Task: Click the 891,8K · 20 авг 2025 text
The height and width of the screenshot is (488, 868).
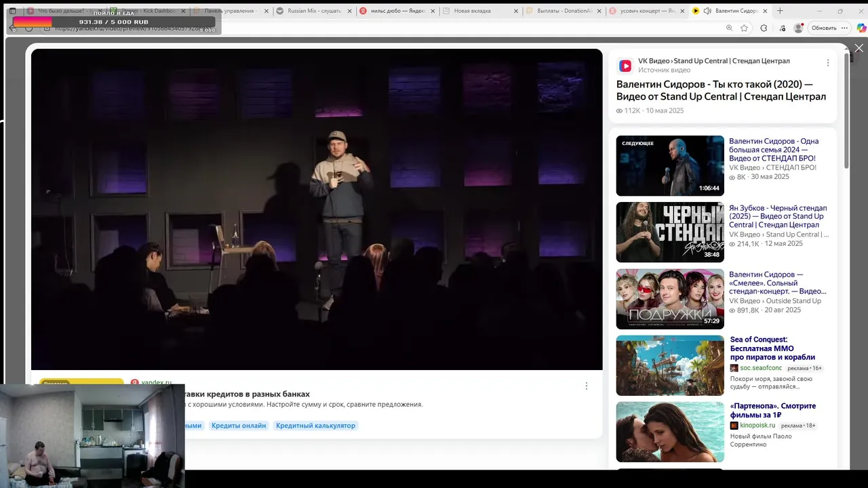Action: tap(765, 310)
